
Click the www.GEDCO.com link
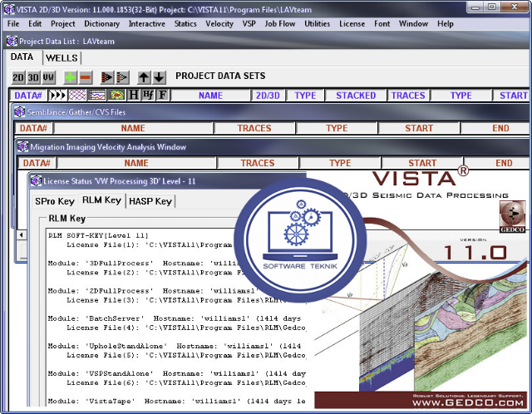point(468,403)
